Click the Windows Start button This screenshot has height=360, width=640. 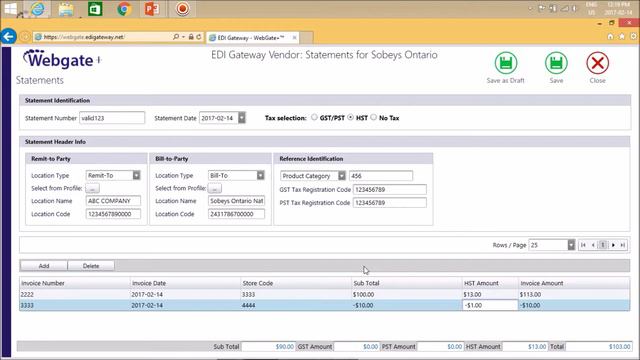pos(11,9)
